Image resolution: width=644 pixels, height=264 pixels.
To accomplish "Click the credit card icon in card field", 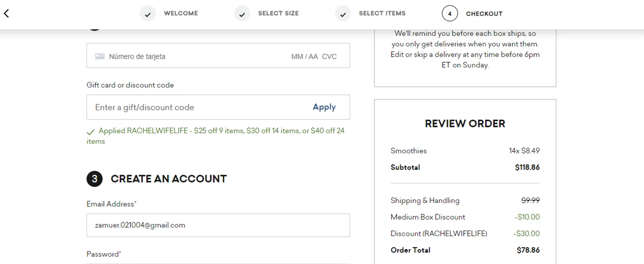I will coord(100,56).
